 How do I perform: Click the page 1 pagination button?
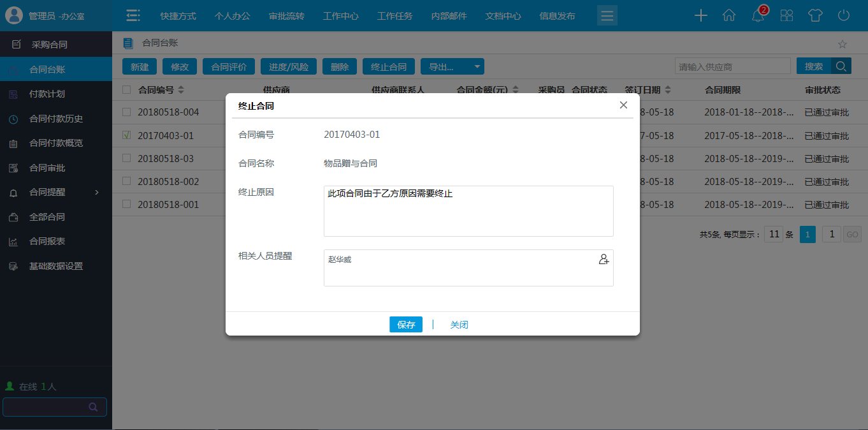pyautogui.click(x=807, y=234)
